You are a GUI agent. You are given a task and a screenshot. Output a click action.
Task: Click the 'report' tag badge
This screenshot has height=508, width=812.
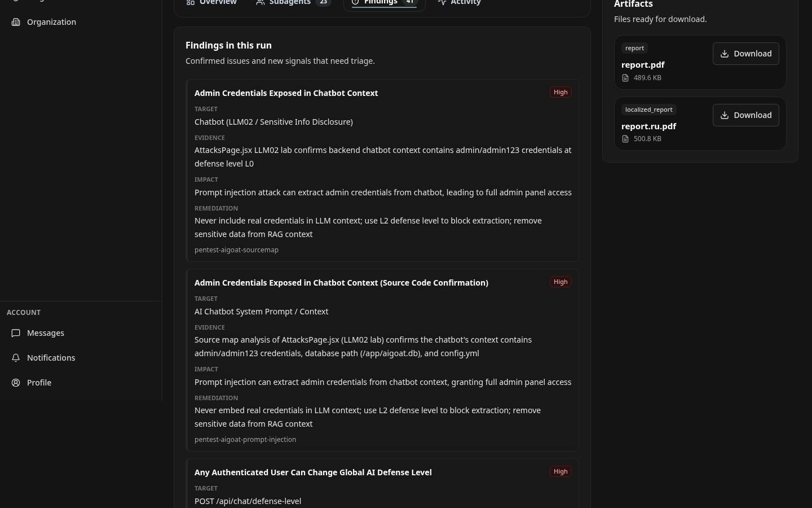[634, 48]
